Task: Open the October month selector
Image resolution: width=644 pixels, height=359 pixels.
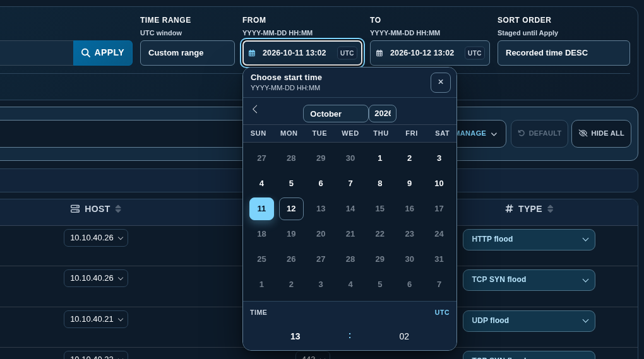Action: [x=335, y=114]
